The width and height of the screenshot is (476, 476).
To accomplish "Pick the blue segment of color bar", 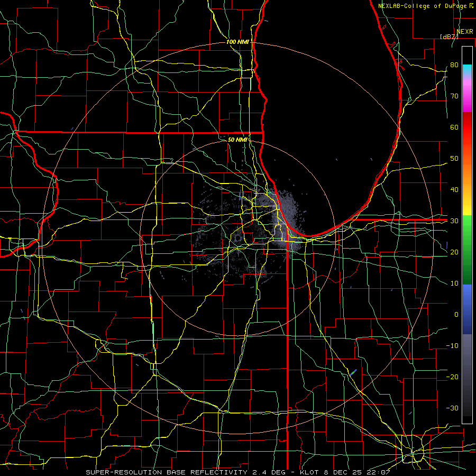I will (x=467, y=309).
